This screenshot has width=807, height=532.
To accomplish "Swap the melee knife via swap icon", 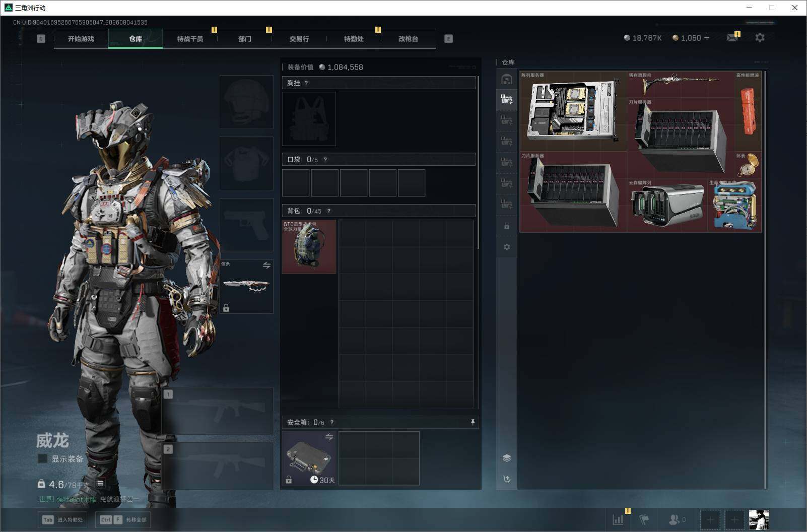I will (x=266, y=265).
